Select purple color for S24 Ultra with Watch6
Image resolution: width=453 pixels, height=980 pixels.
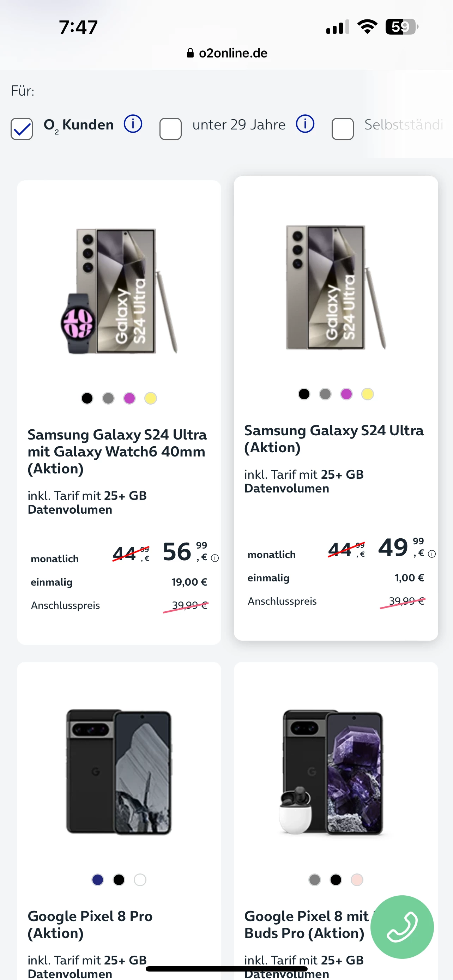coord(129,398)
